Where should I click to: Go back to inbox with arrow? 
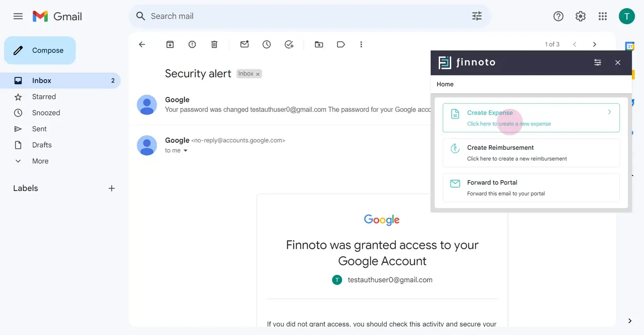pos(142,44)
